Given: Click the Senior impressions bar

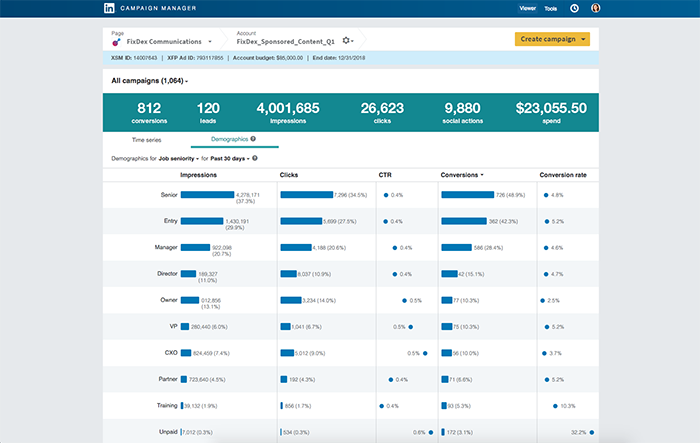Looking at the screenshot, I should 207,195.
